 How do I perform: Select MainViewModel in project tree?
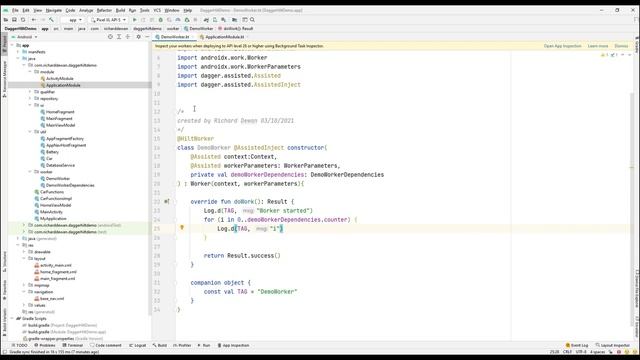(60, 125)
